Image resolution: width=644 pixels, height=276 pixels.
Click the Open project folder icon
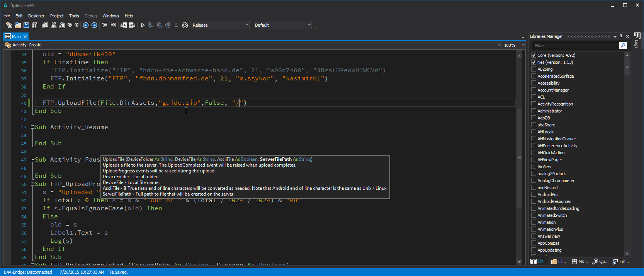18,25
